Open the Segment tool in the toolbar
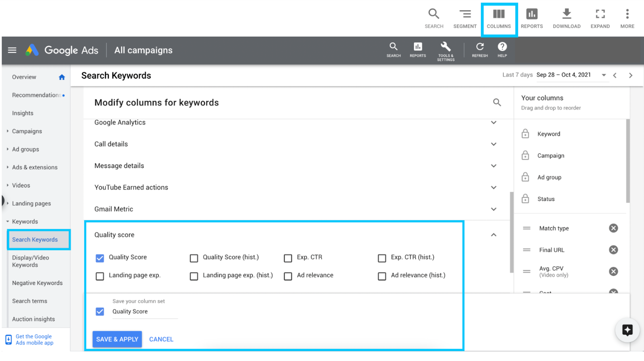The height and width of the screenshot is (361, 644). point(465,15)
